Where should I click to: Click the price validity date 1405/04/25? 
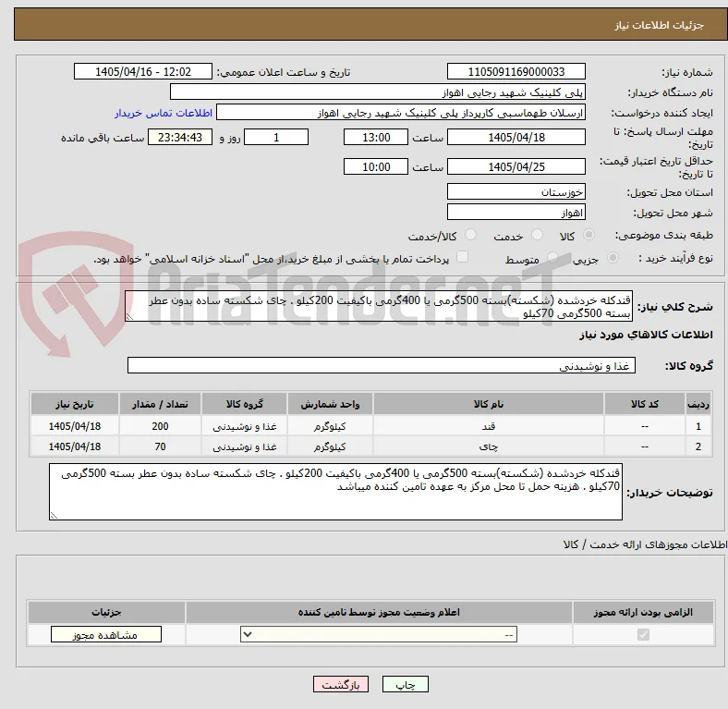click(516, 166)
